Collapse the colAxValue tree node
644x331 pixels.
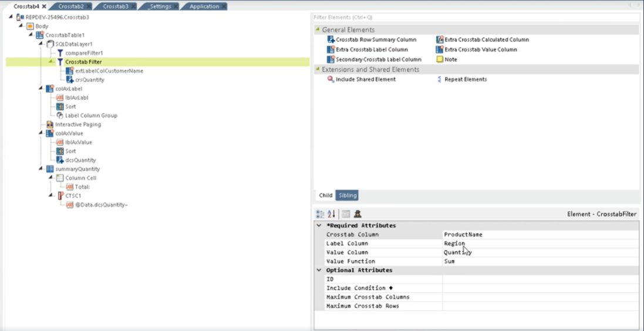pos(41,133)
